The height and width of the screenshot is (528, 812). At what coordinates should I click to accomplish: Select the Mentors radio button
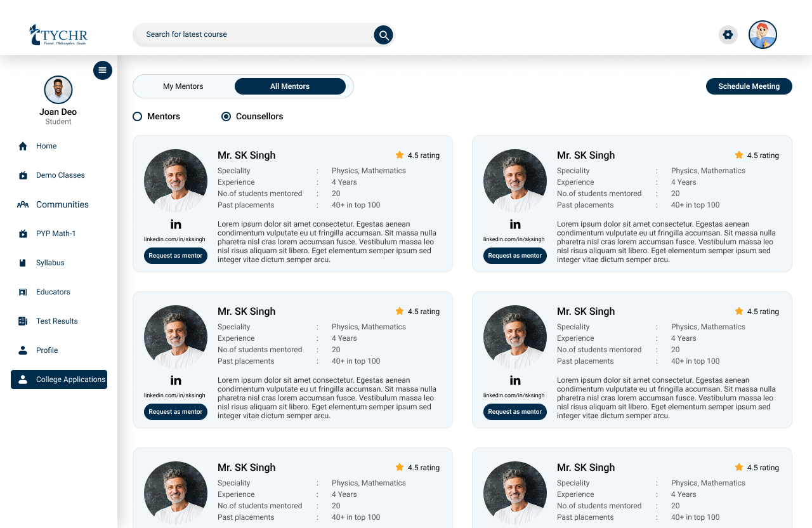137,117
